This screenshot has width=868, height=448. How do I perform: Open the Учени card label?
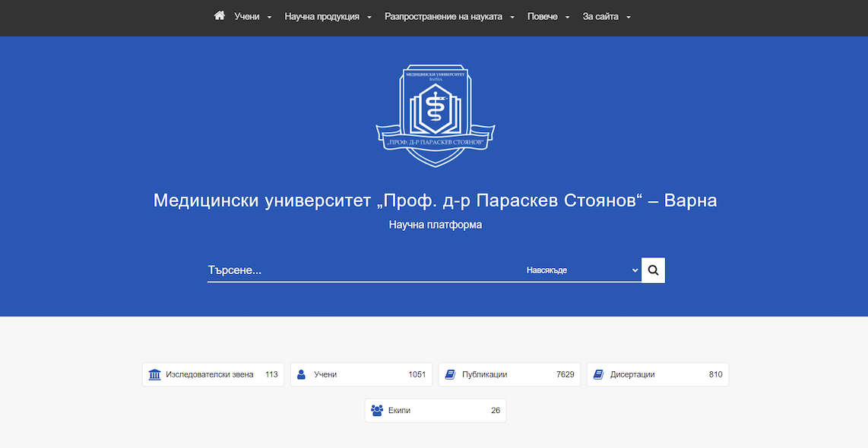(x=325, y=374)
